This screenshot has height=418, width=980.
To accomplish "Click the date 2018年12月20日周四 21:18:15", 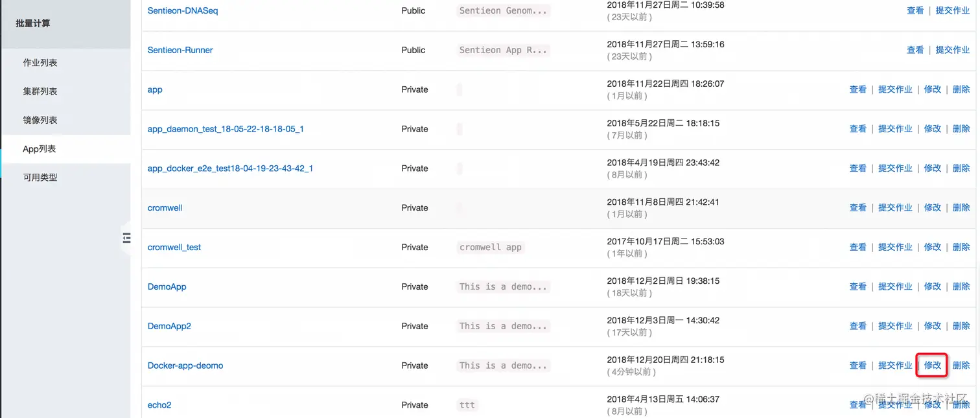I will (x=666, y=360).
